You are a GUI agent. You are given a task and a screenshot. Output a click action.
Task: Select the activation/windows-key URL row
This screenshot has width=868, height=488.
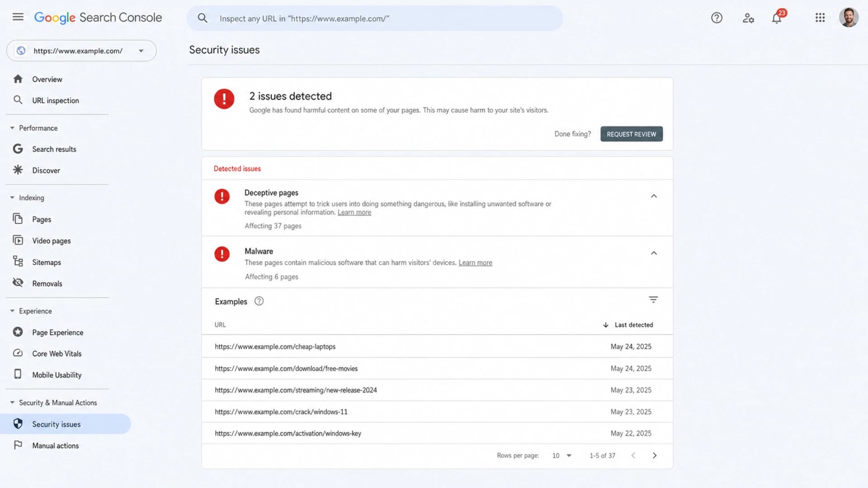(437, 433)
